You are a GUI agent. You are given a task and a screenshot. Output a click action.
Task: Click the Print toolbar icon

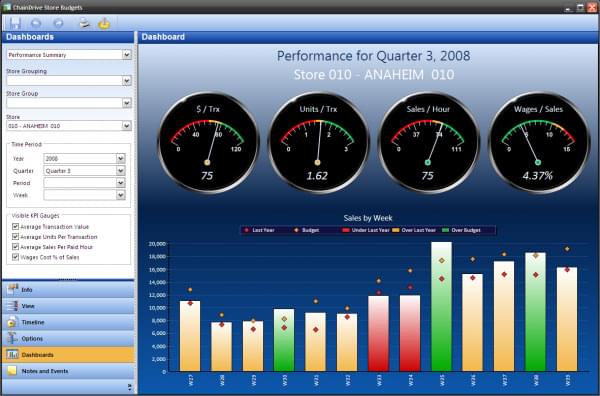point(84,23)
